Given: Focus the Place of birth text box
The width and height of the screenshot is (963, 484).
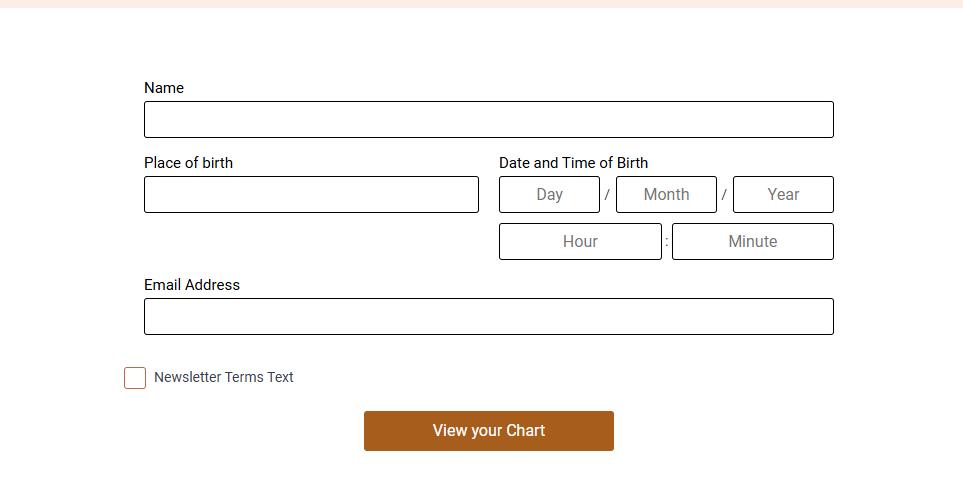Looking at the screenshot, I should point(311,195).
